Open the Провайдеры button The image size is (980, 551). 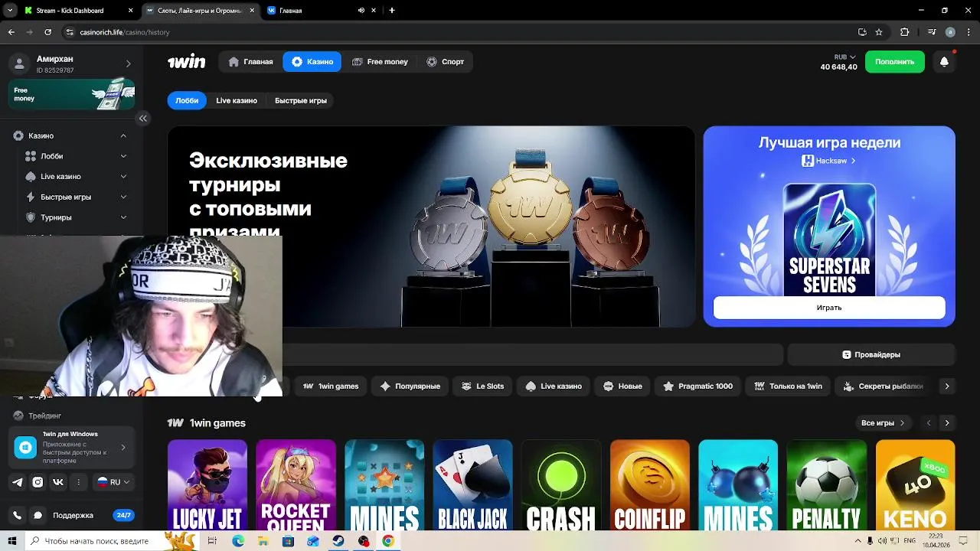point(871,354)
